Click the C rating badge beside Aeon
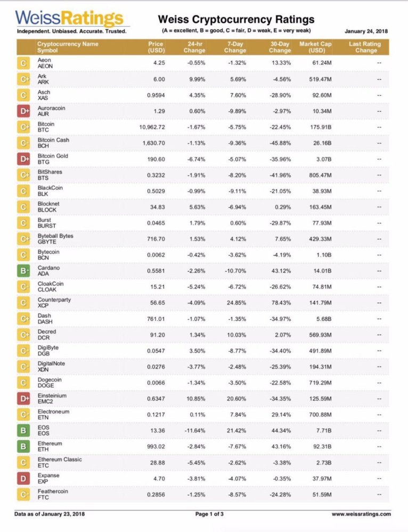This screenshot has height=532, width=408. pyautogui.click(x=24, y=63)
